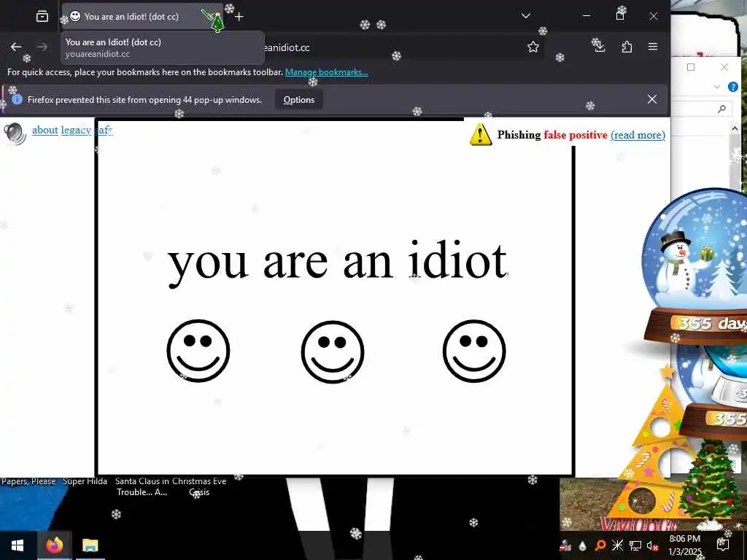Open the partially hidden 'safe' page link
The image size is (747, 560).
click(x=104, y=130)
